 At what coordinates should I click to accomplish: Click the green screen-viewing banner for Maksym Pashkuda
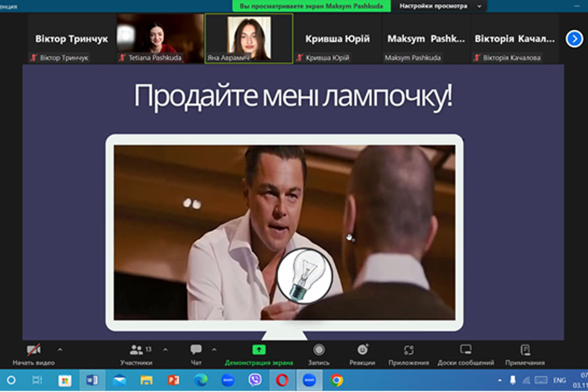click(x=312, y=6)
